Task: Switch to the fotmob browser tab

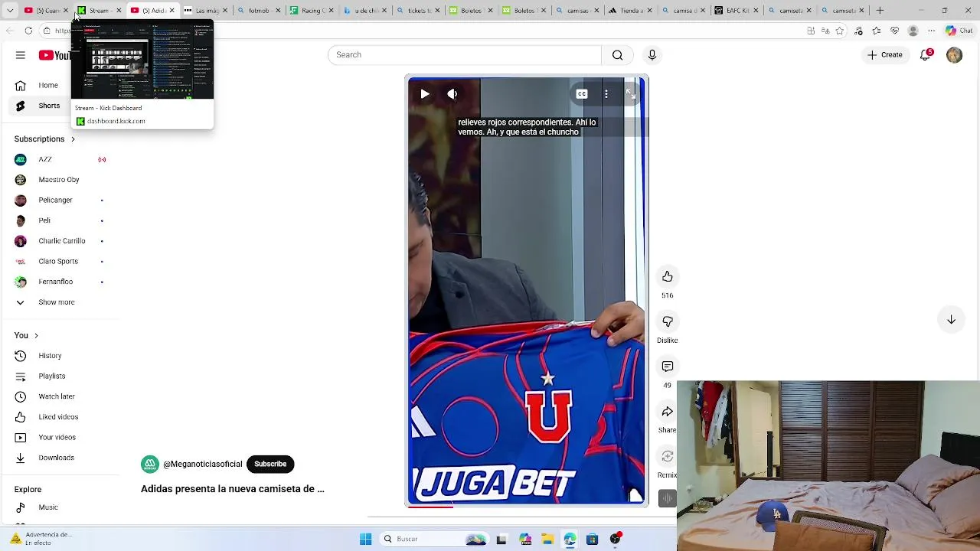Action: (258, 11)
